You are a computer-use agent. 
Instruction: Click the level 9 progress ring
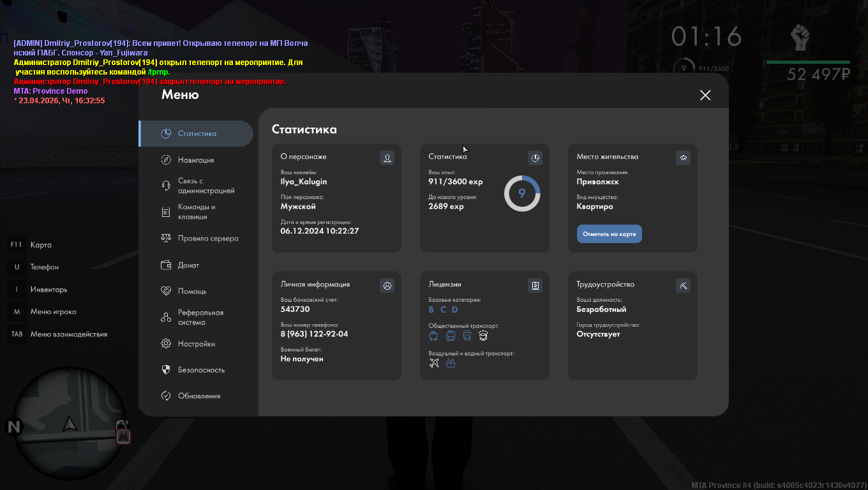click(522, 193)
